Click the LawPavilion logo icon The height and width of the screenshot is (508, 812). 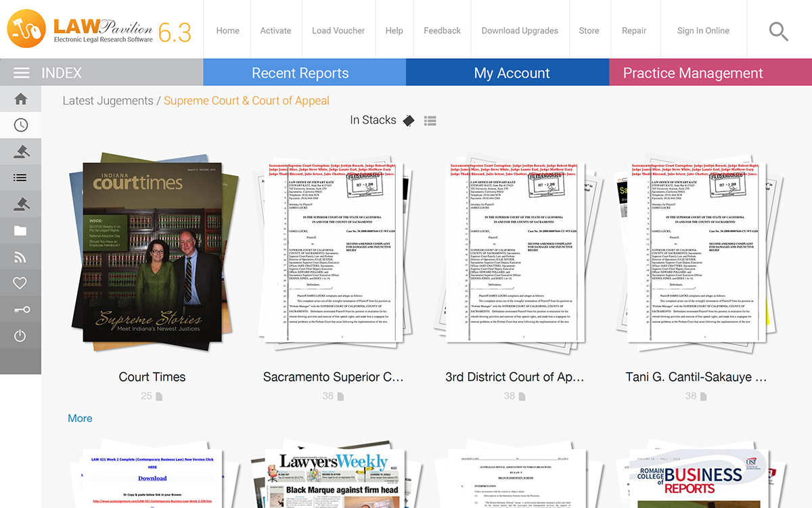click(26, 28)
